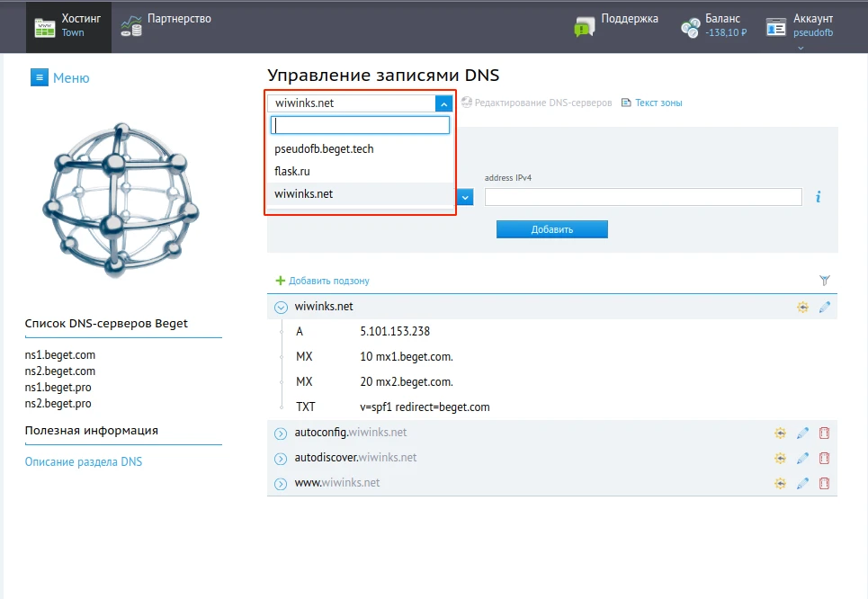Screen dimensions: 868x599
Task: Close the domain dropdown using its arrow
Action: [x=443, y=103]
